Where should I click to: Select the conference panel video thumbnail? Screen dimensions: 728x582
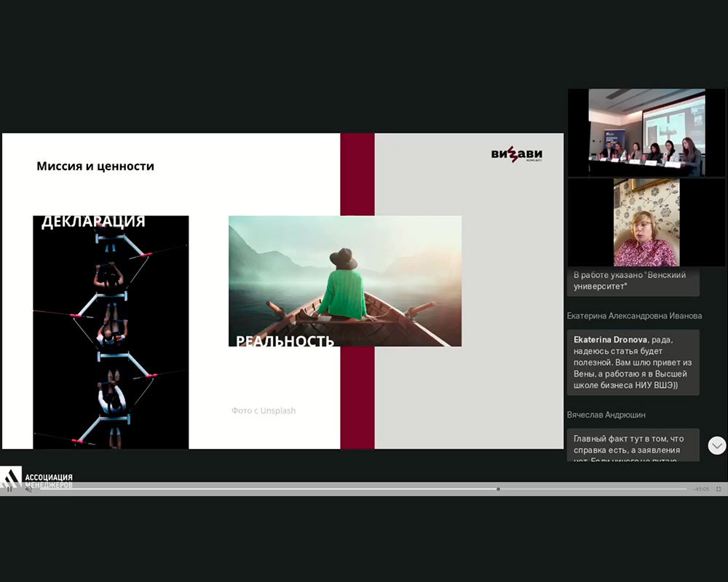636,132
